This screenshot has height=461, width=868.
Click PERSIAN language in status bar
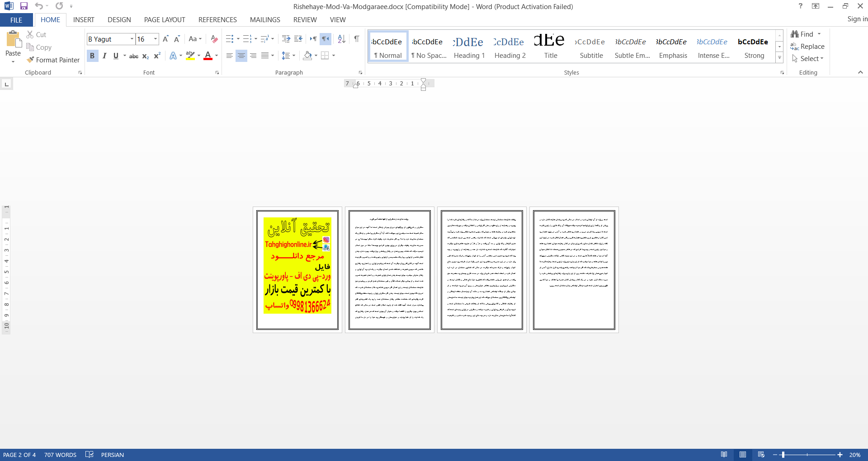pos(113,455)
